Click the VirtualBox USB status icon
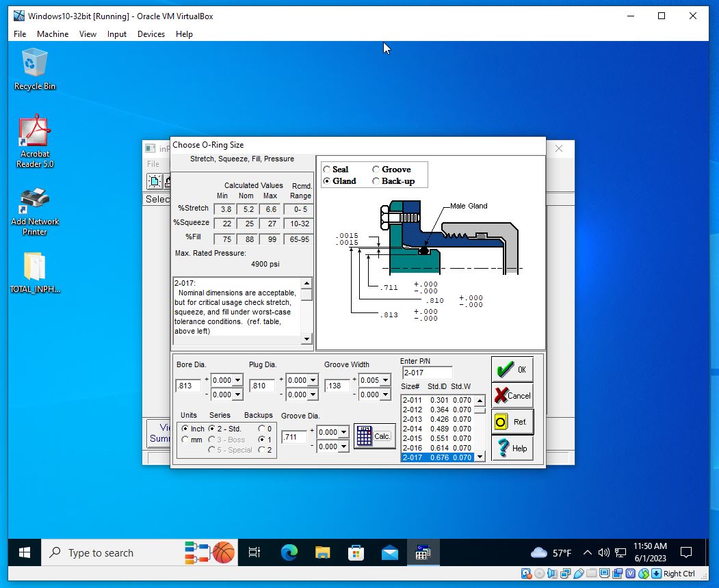This screenshot has height=588, width=719. click(579, 574)
